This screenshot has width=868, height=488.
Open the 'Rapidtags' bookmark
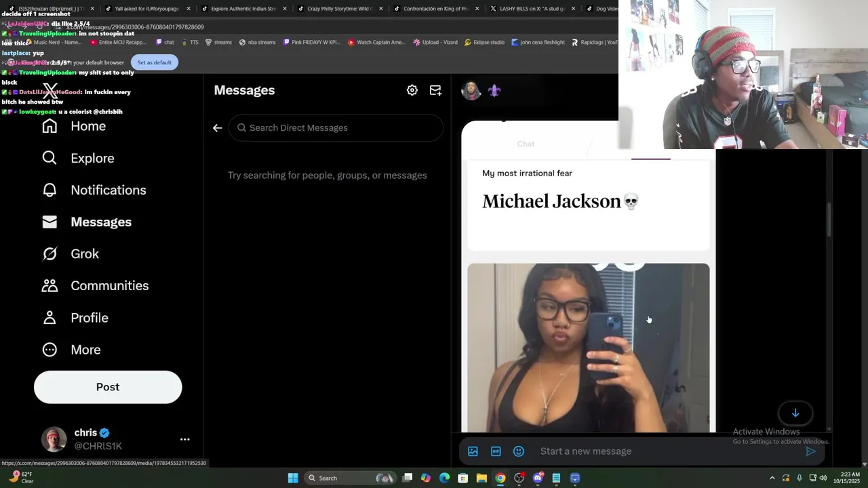(595, 42)
